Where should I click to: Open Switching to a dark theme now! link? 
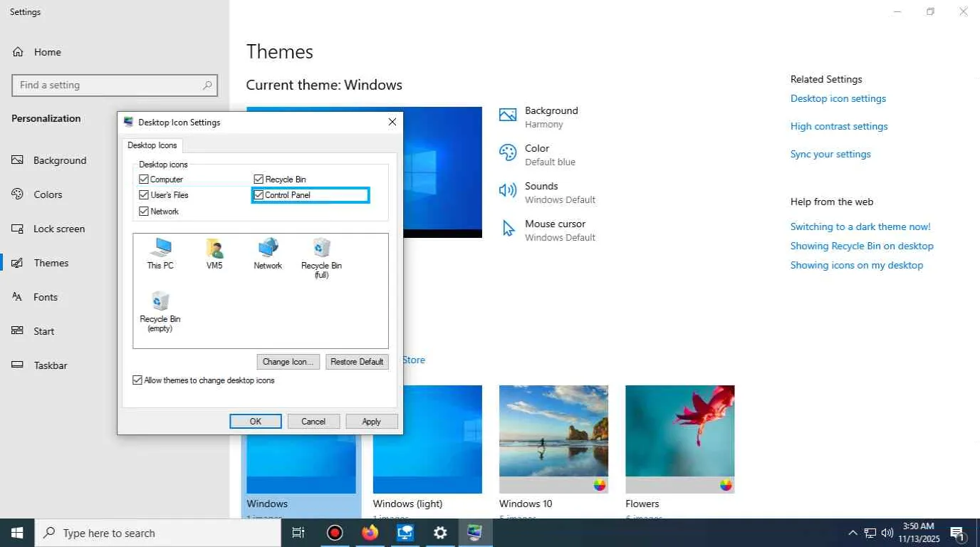[860, 226]
